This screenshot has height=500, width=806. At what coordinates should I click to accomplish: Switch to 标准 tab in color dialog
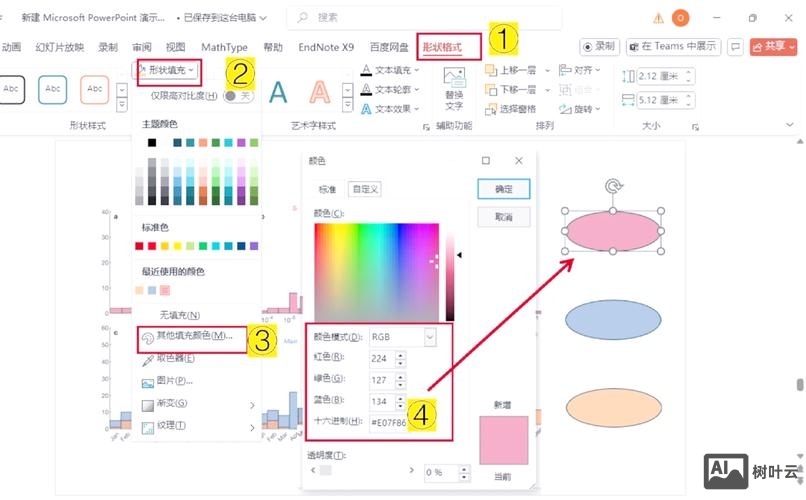(327, 189)
